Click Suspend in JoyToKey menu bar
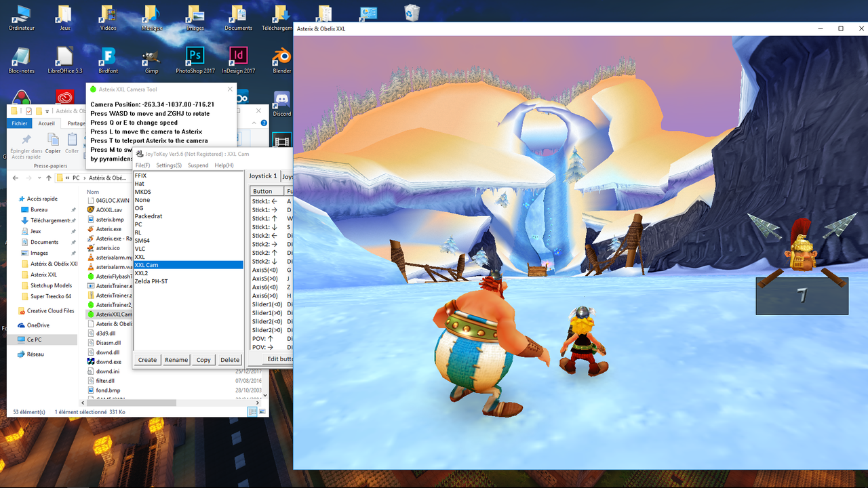 point(198,165)
